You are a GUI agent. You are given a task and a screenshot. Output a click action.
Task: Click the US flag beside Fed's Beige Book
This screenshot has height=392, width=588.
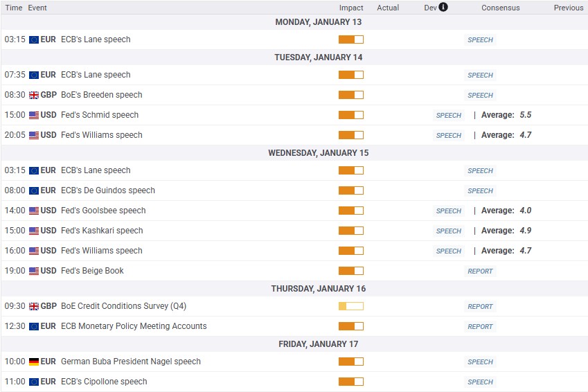[34, 271]
